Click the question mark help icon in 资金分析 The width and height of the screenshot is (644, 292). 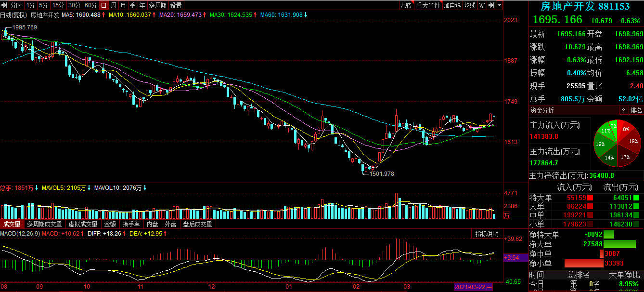coord(622,110)
